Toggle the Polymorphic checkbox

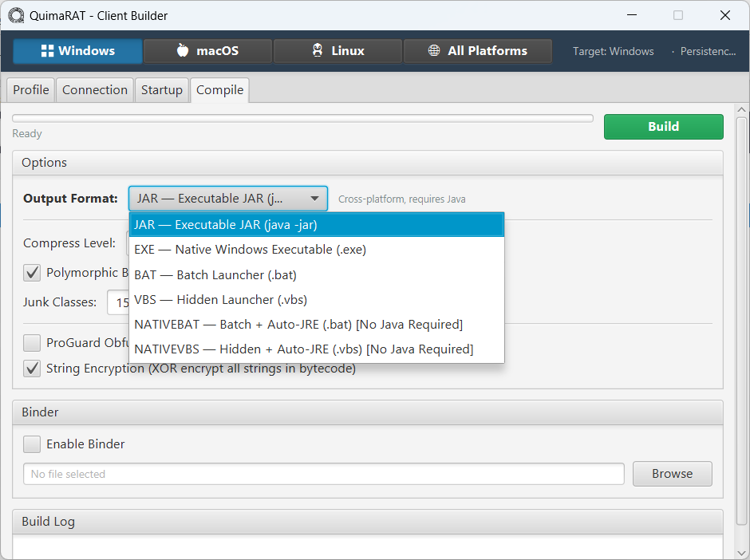pos(32,273)
